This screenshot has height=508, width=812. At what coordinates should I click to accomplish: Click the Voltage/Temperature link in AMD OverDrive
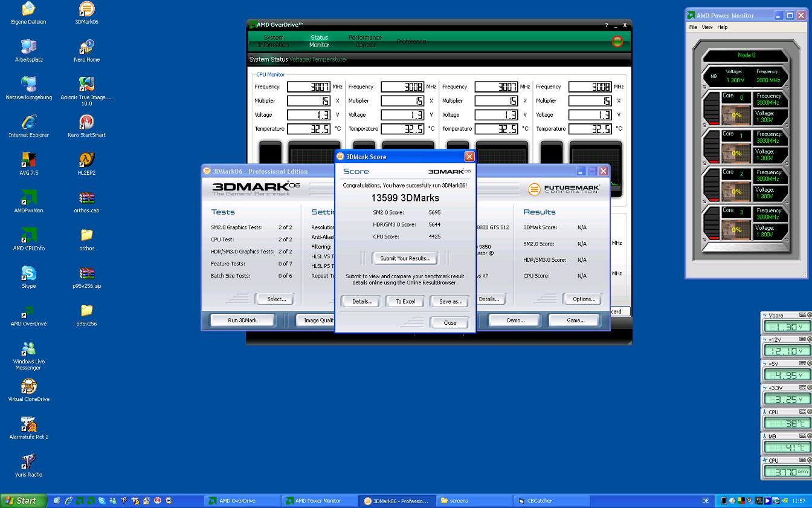[x=318, y=59]
